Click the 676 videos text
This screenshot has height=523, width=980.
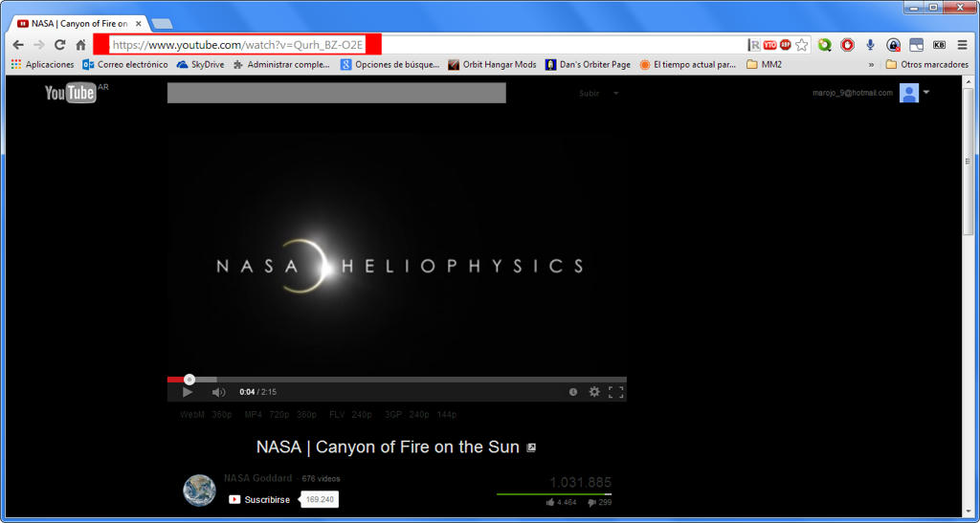(322, 479)
